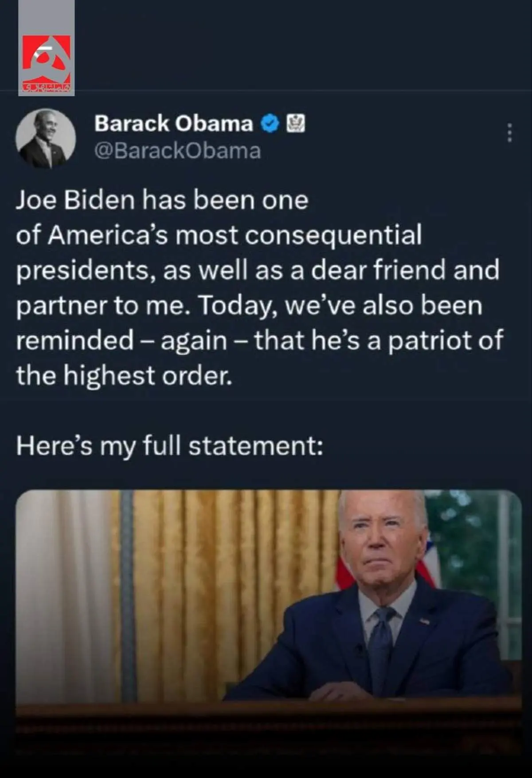Image resolution: width=532 pixels, height=778 pixels.
Task: Open the three-dot more options menu
Action: [510, 133]
